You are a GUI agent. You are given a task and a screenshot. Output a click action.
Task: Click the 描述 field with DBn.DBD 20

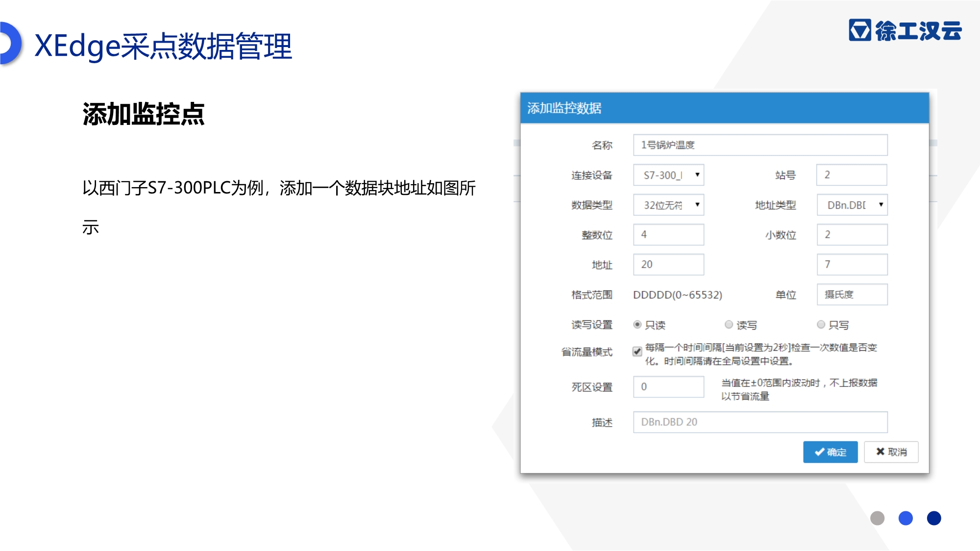[760, 422]
